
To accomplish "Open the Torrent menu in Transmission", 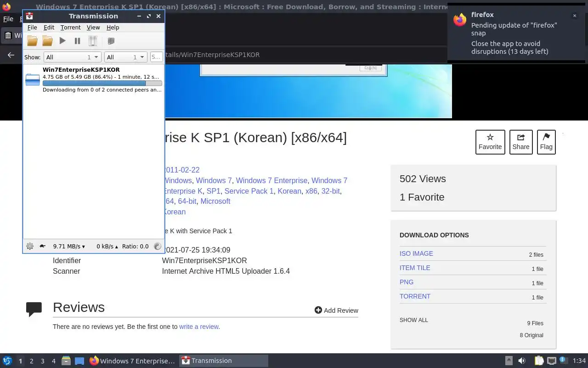I will (70, 28).
